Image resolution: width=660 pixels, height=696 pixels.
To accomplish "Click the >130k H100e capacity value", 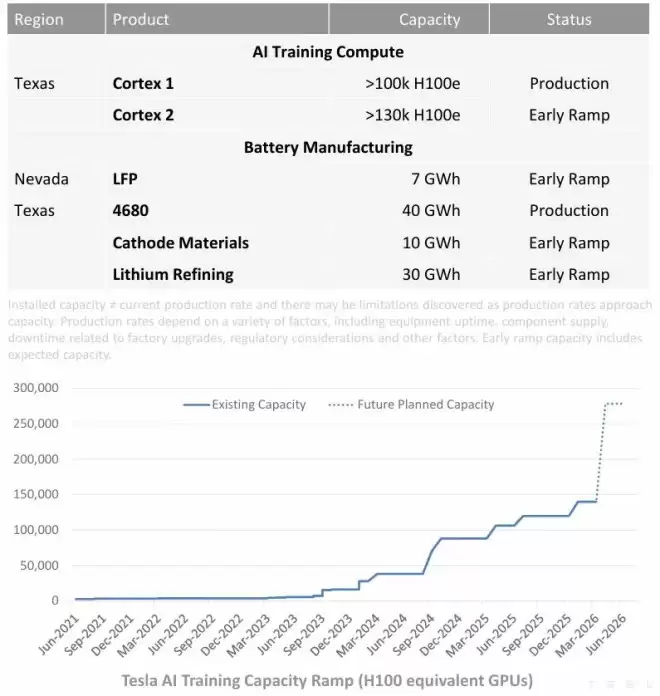I will pyautogui.click(x=412, y=115).
